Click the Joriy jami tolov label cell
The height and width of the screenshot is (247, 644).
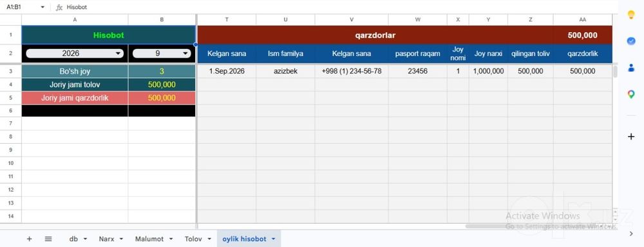pos(75,84)
